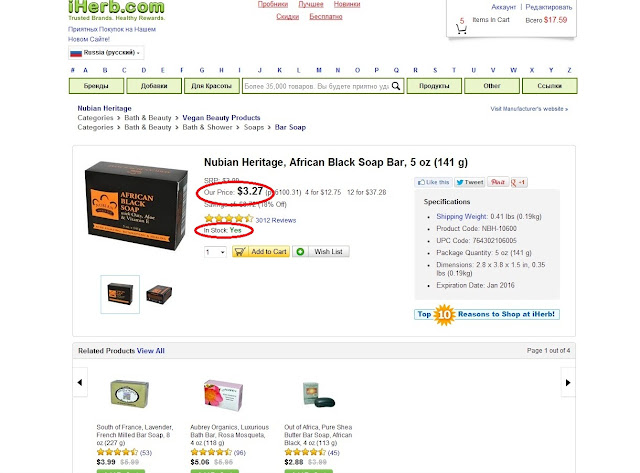Select the second product thumbnail
Screen dimensions: 640x473
[x=159, y=294]
